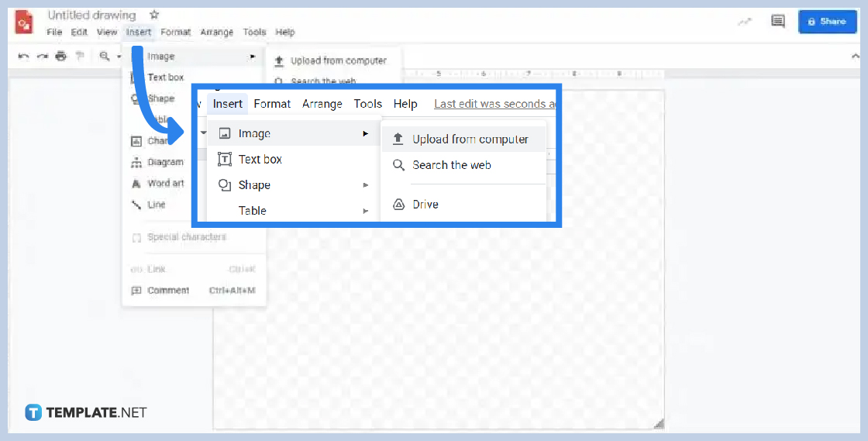Open the 'Last edit was seconds ago' link
868x441 pixels.
494,104
